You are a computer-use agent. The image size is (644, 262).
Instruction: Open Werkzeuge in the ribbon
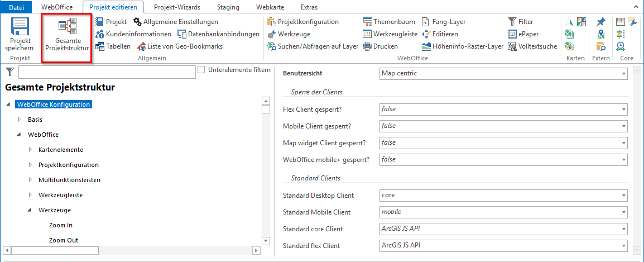(x=289, y=34)
